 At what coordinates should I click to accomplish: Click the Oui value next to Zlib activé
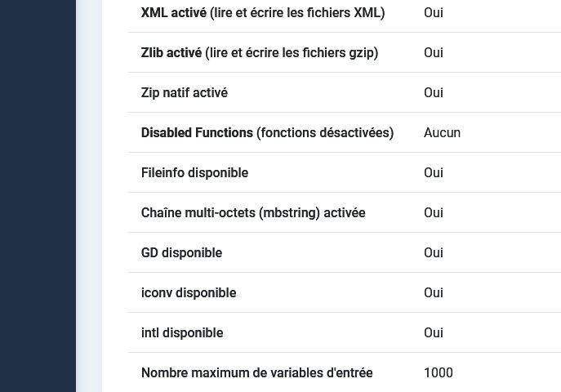coord(434,53)
